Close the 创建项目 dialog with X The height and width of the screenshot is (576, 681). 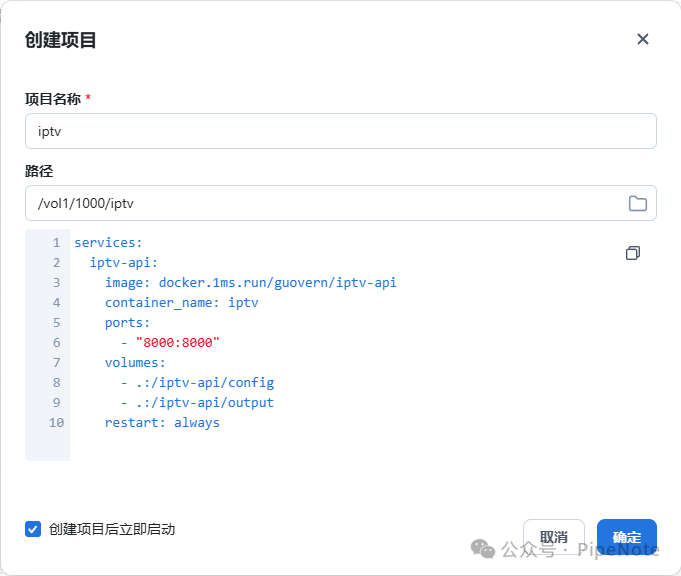coord(643,39)
